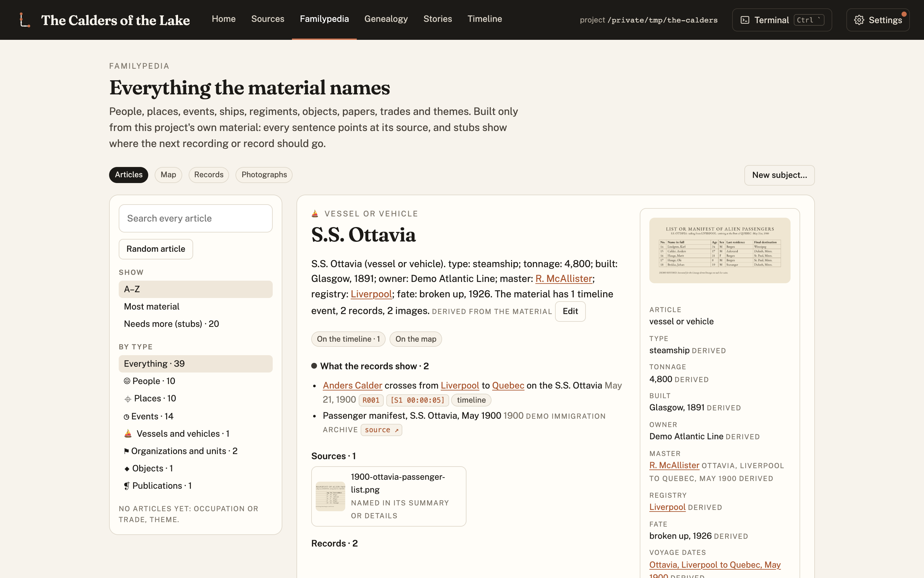Screen dimensions: 924x578
Task: Open the Stories nav item
Action: coord(438,19)
